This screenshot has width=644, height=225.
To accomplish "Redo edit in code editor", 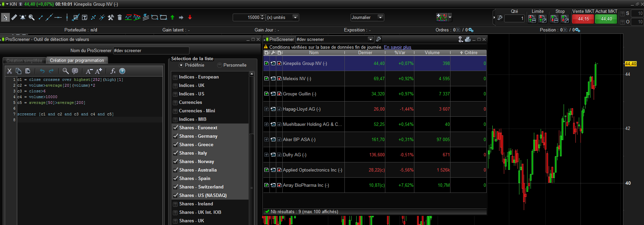I will [51, 71].
